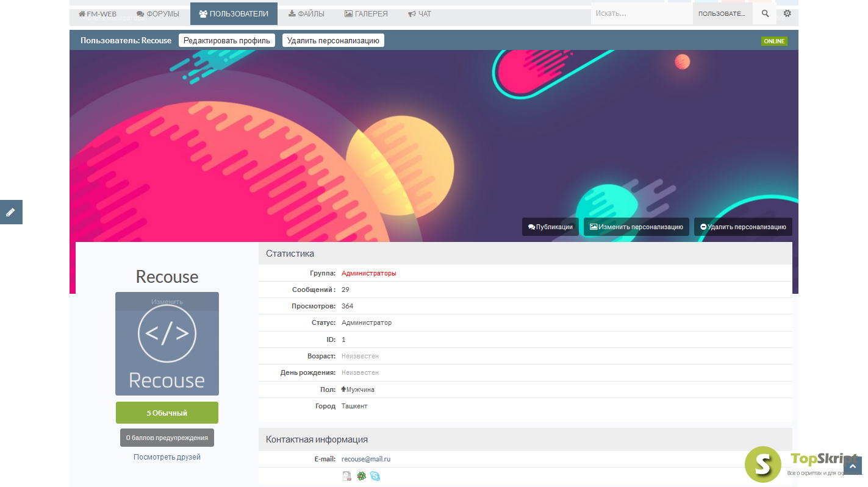The image size is (868, 487).
Task: Click the search magnifier icon
Action: tap(765, 13)
